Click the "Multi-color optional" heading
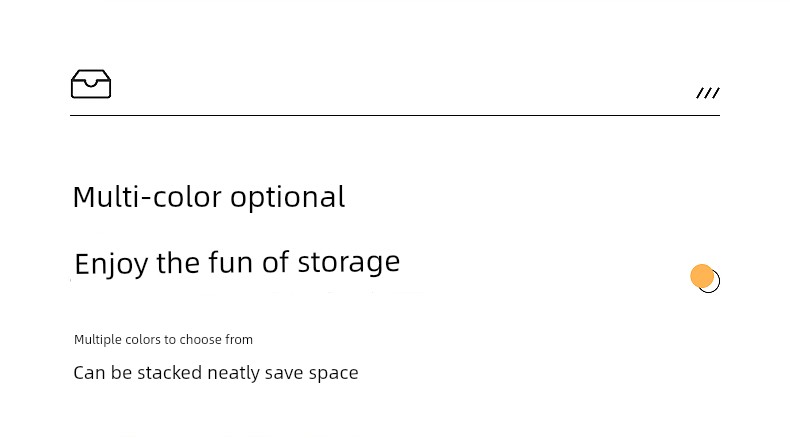 point(209,197)
